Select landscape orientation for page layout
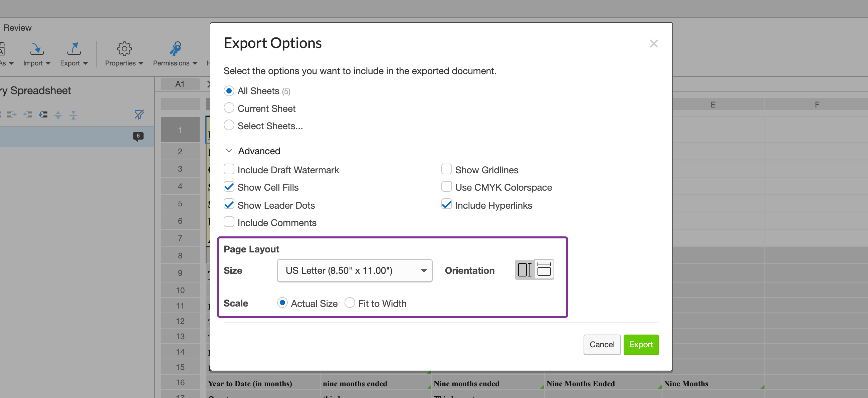The image size is (868, 398). (545, 269)
